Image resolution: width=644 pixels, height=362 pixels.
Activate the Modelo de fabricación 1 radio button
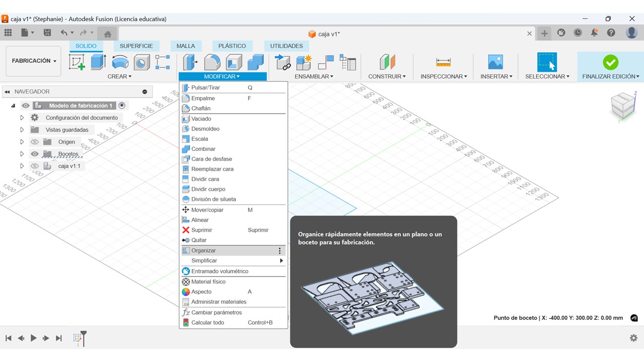tap(122, 106)
